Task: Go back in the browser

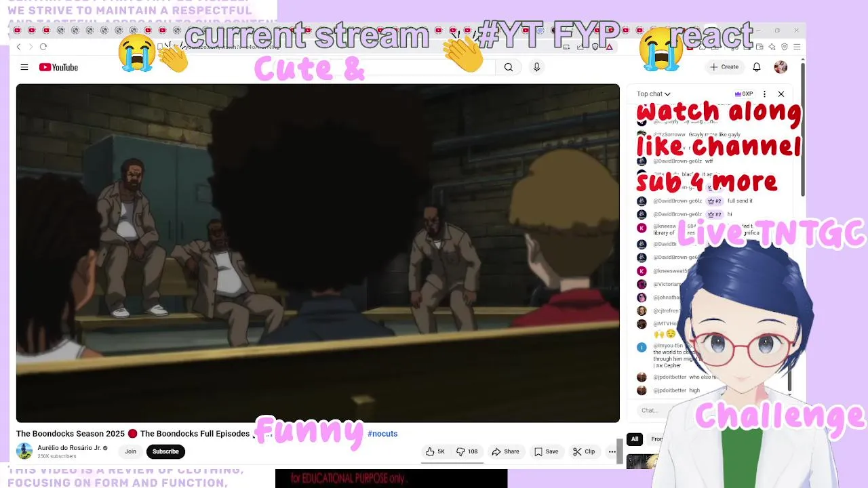Action: click(19, 47)
